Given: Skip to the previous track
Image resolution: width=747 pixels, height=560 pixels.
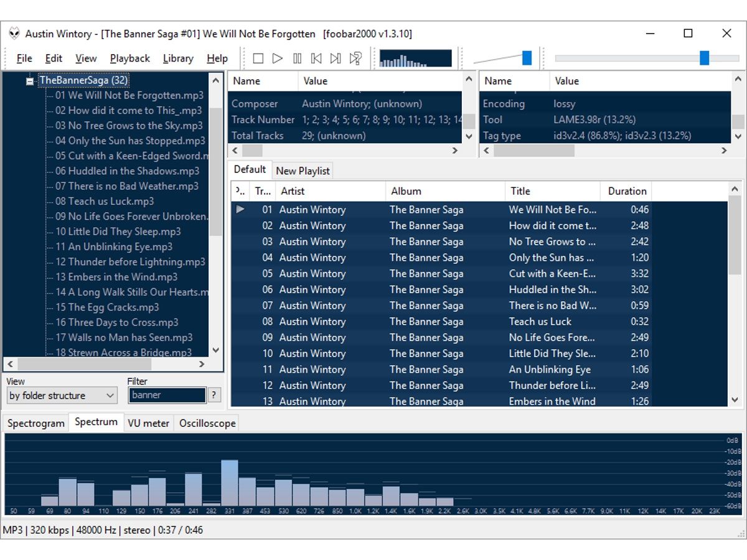Looking at the screenshot, I should click(x=316, y=58).
